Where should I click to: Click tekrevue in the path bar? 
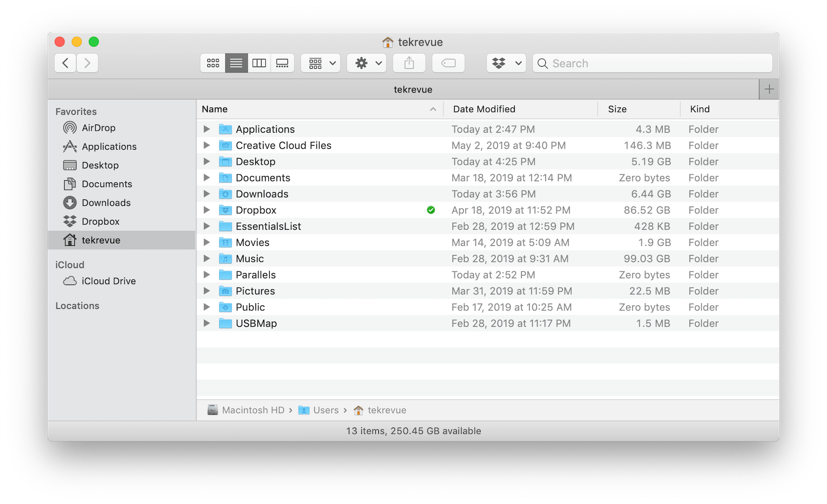[380, 410]
